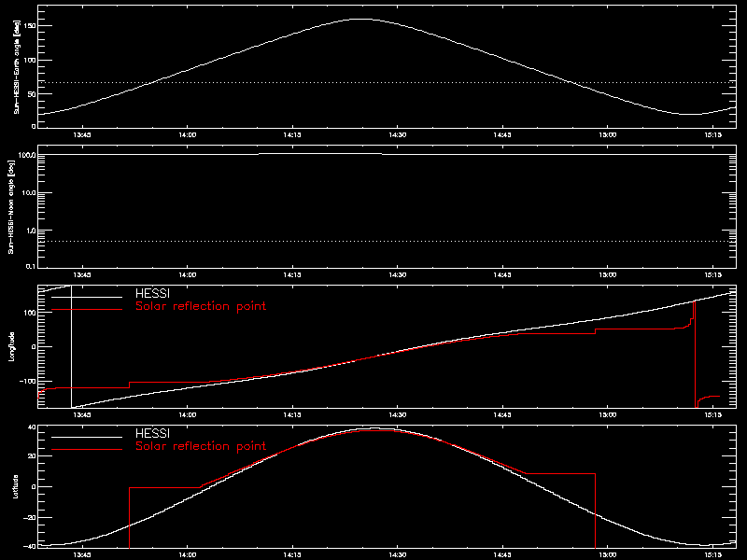Click the 50 value on Sun-HESSI-Earth axis
Image resolution: width=747 pixels, height=560 pixels.
coord(32,94)
